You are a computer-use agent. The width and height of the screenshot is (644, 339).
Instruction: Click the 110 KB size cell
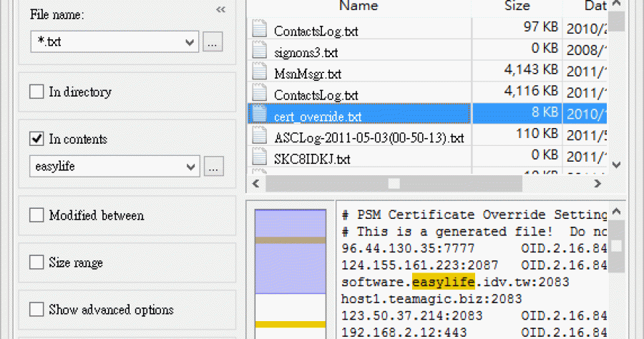click(537, 134)
